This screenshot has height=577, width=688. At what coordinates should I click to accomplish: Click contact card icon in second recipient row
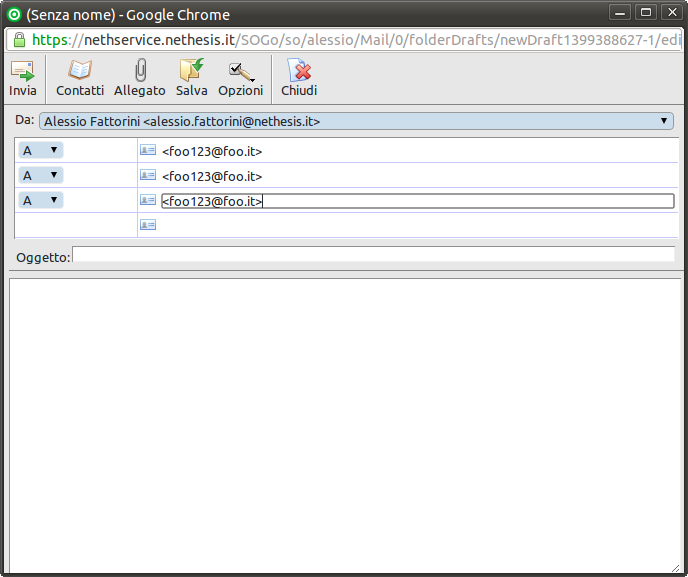[x=148, y=175]
